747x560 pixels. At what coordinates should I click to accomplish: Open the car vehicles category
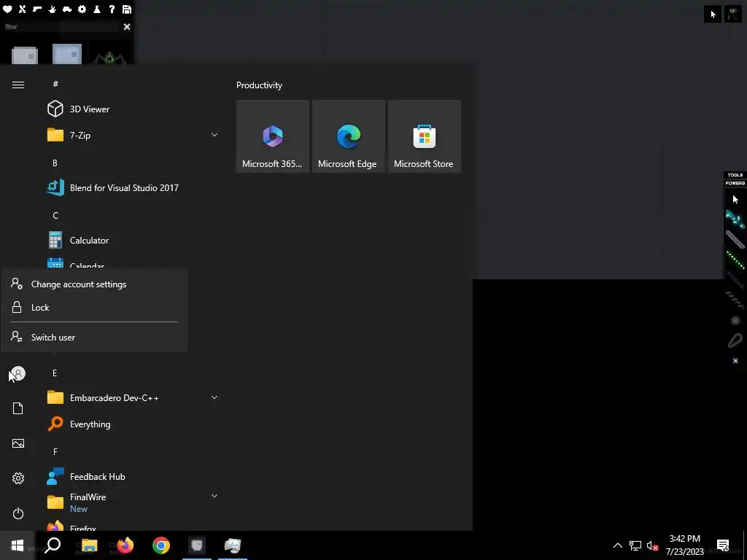pos(67,9)
